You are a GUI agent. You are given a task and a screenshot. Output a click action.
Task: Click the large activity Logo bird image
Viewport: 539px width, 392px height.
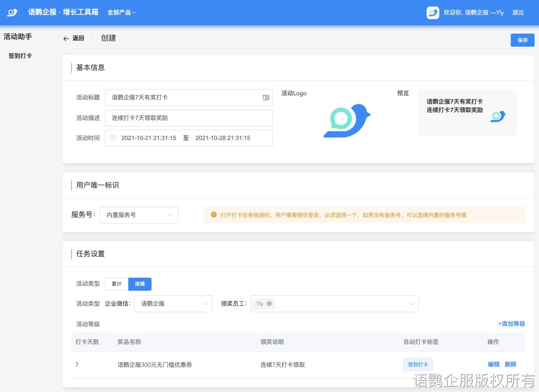347,121
